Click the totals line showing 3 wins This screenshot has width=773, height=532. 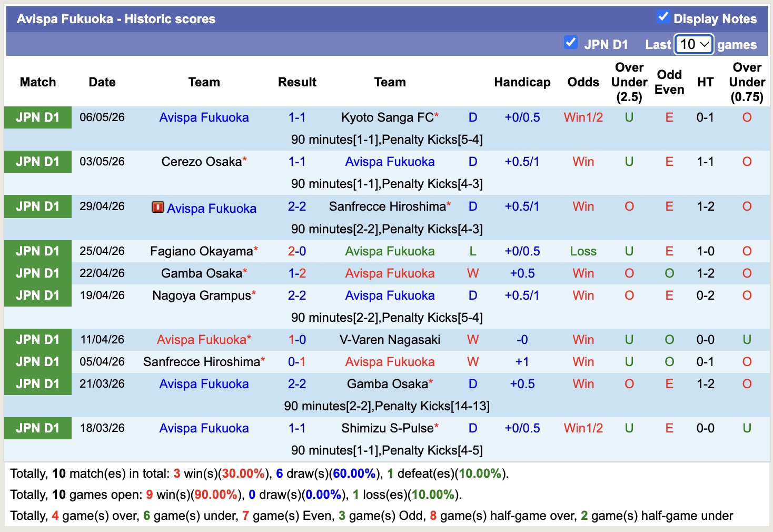click(x=259, y=474)
